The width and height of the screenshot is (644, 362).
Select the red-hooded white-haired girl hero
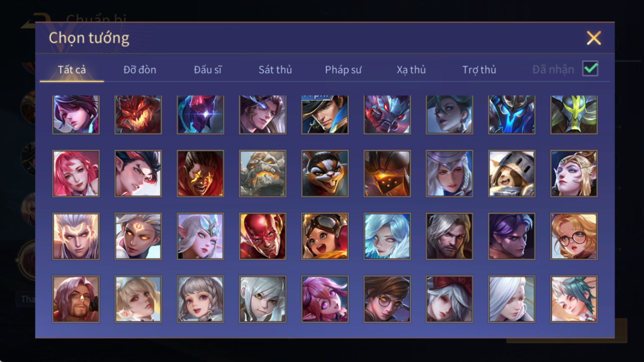[449, 299]
